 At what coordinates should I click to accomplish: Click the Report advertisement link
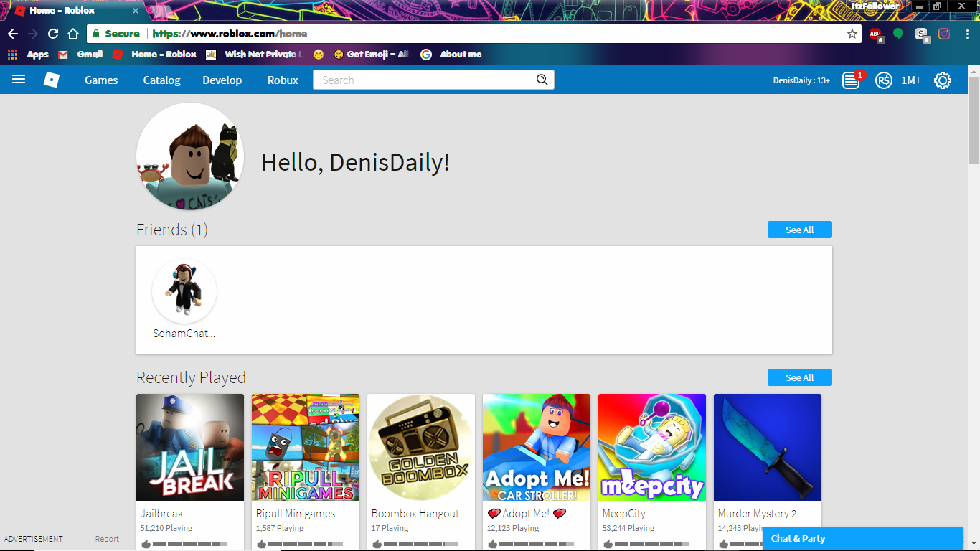[x=107, y=539]
